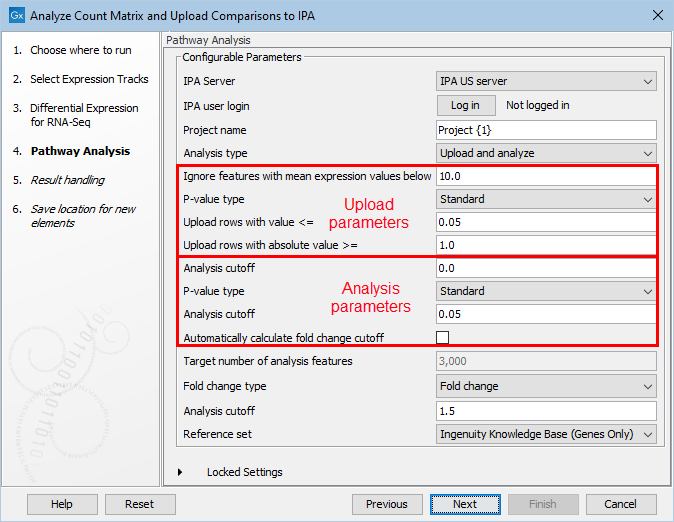Edit the Upload rows with value <= field
Viewport: 674px width, 522px height.
click(545, 222)
